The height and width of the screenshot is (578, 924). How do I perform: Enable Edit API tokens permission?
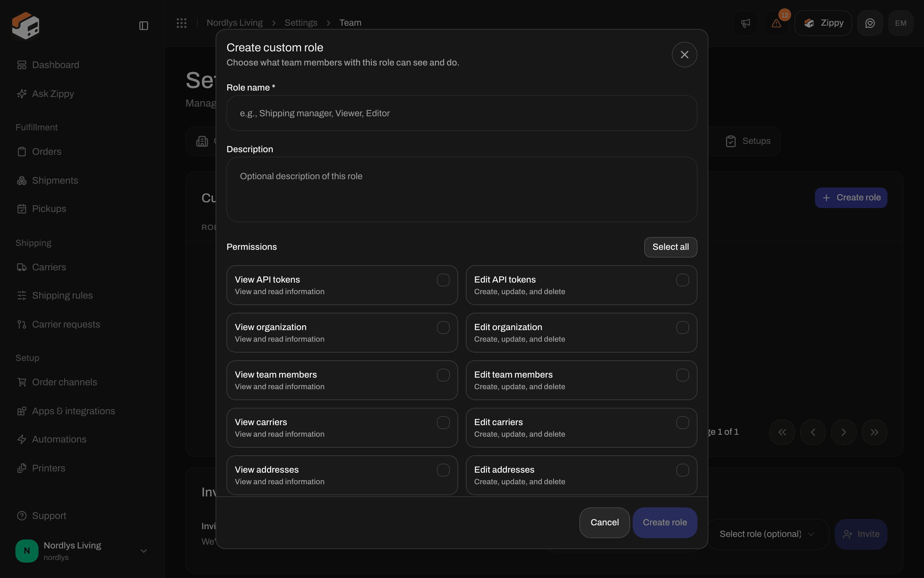pyautogui.click(x=682, y=280)
